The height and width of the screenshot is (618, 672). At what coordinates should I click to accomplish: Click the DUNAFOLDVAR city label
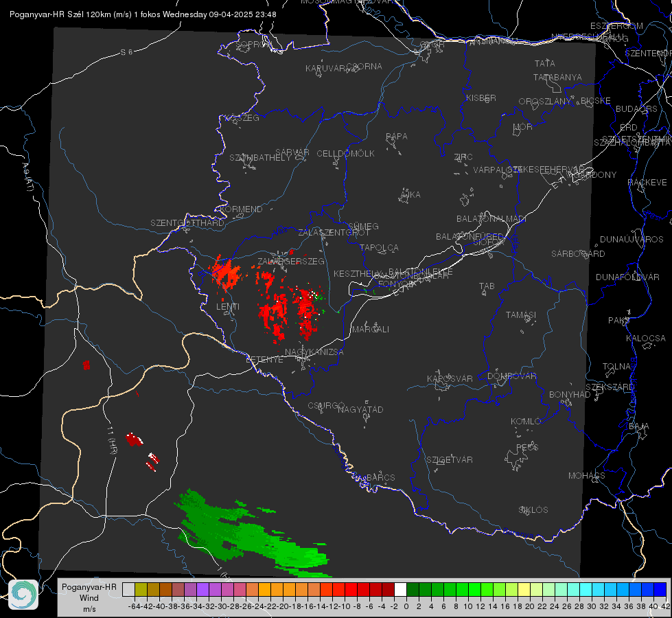[627, 277]
